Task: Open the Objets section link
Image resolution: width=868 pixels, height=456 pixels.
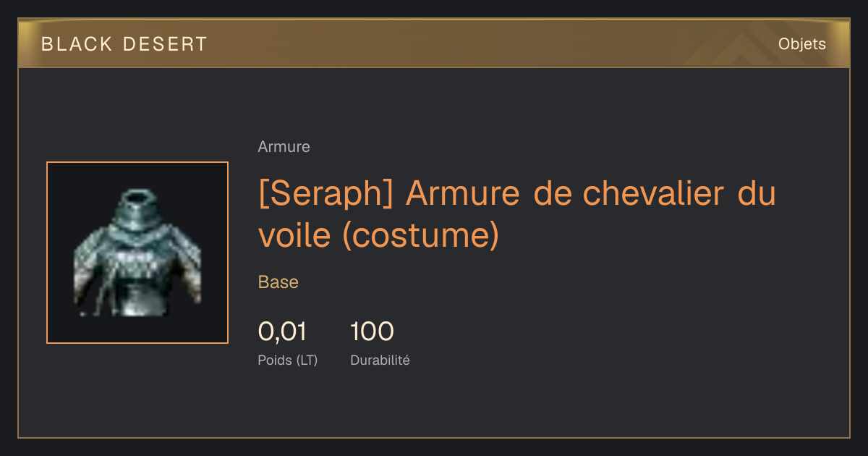Action: 801,44
